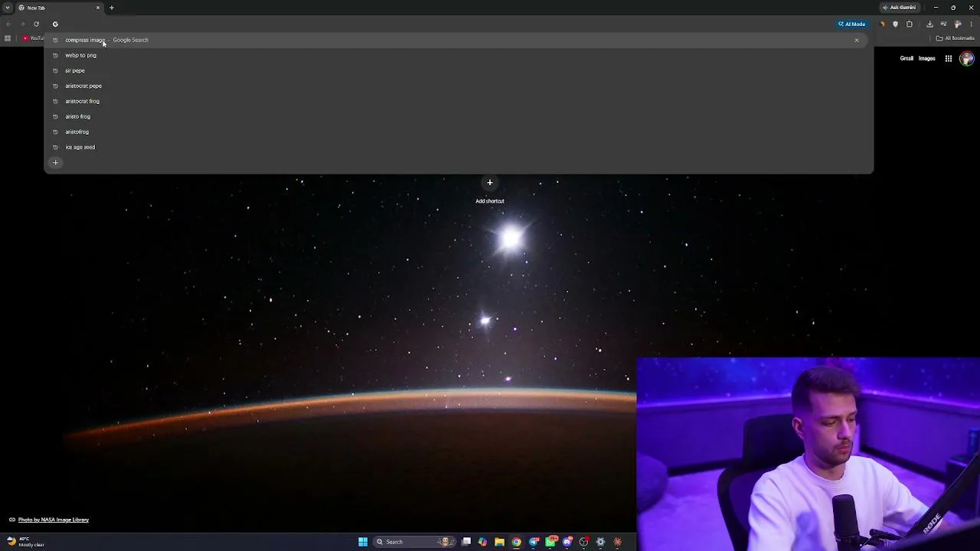Open Telegram from the taskbar
Screen dimensions: 980x551
point(534,542)
